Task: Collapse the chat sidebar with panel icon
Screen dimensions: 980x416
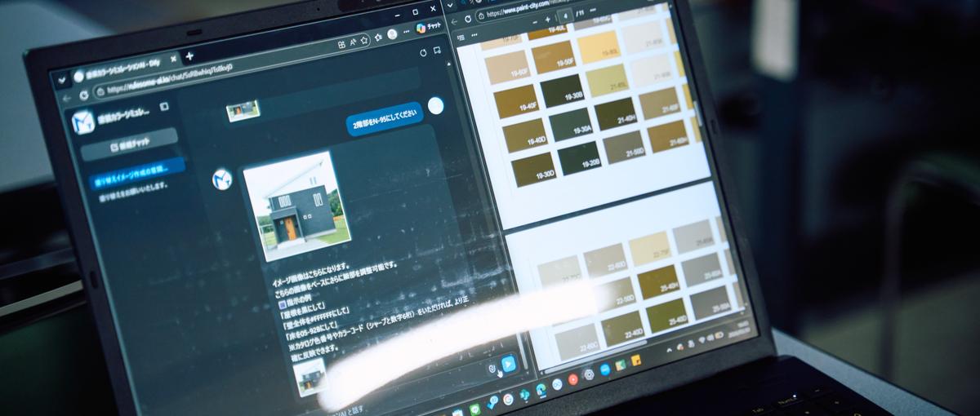Action: click(x=163, y=106)
